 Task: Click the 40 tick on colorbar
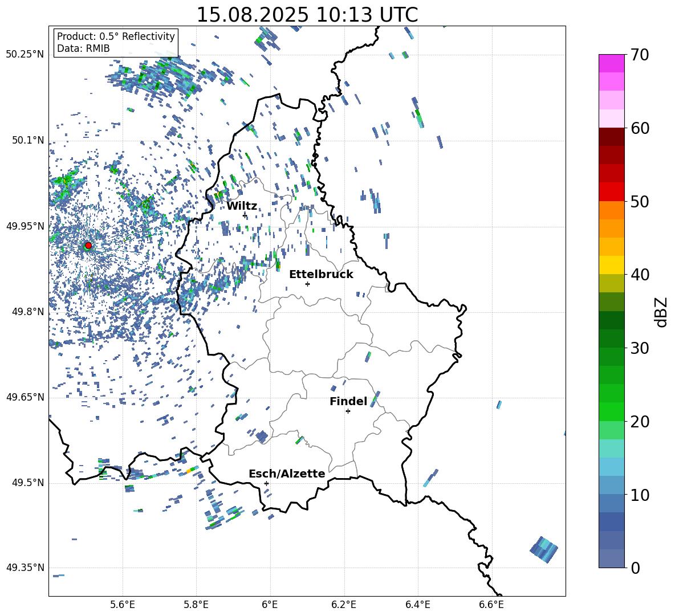click(640, 275)
